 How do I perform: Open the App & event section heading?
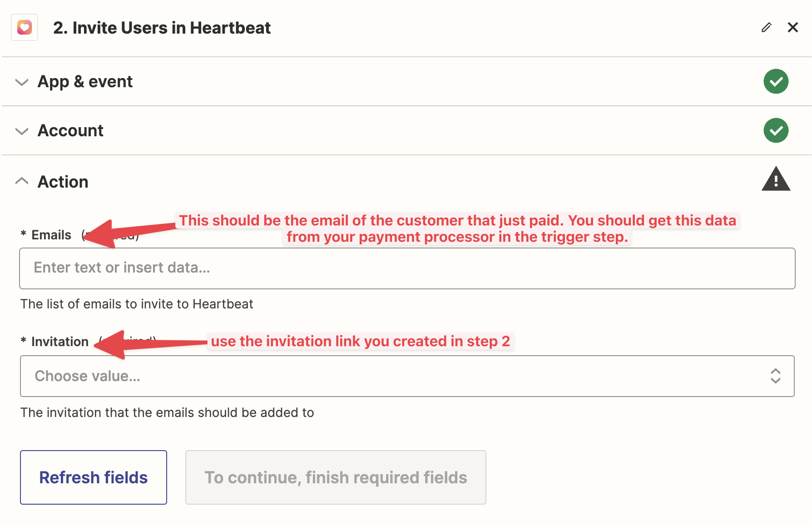(x=85, y=82)
